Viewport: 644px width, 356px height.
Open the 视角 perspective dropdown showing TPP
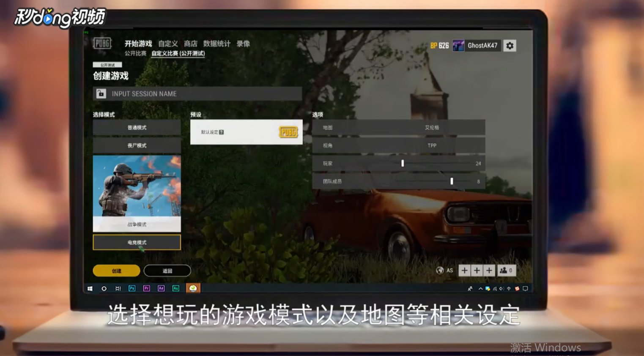[398, 145]
